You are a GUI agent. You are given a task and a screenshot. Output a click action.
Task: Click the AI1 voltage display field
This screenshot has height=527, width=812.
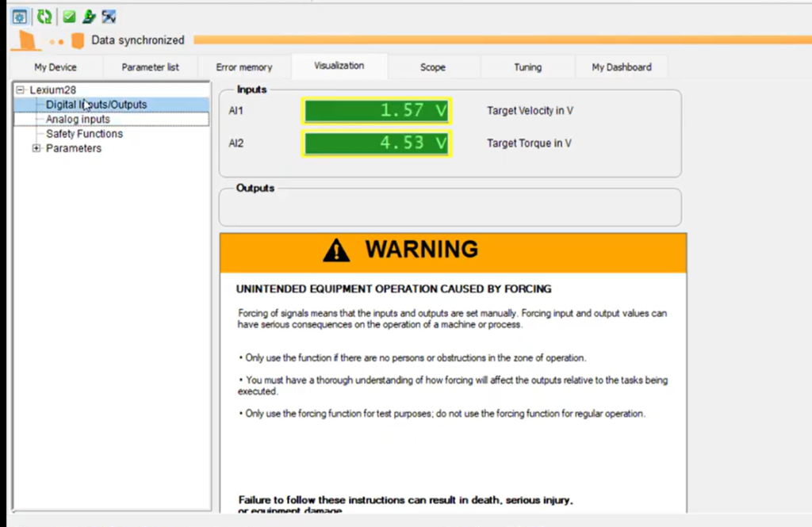pos(376,111)
